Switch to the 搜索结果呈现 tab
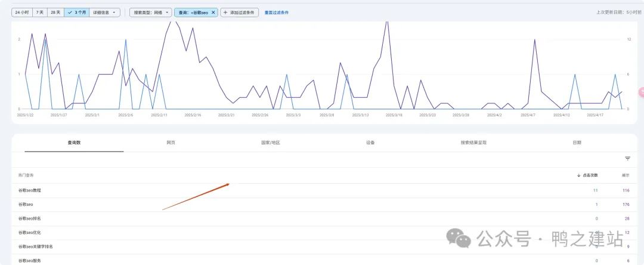The height and width of the screenshot is (265, 644). click(x=473, y=143)
